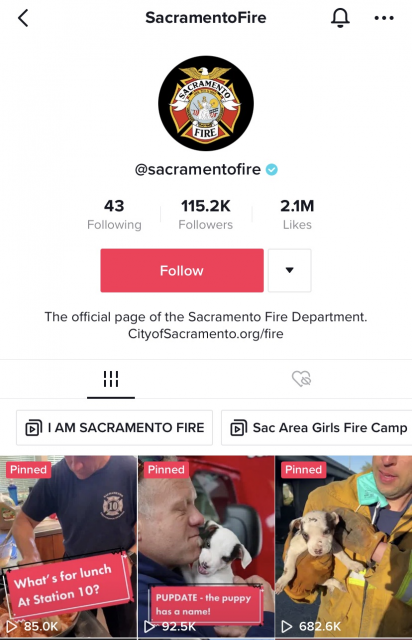Open the three-dot more options menu
The image size is (412, 640).
(384, 18)
